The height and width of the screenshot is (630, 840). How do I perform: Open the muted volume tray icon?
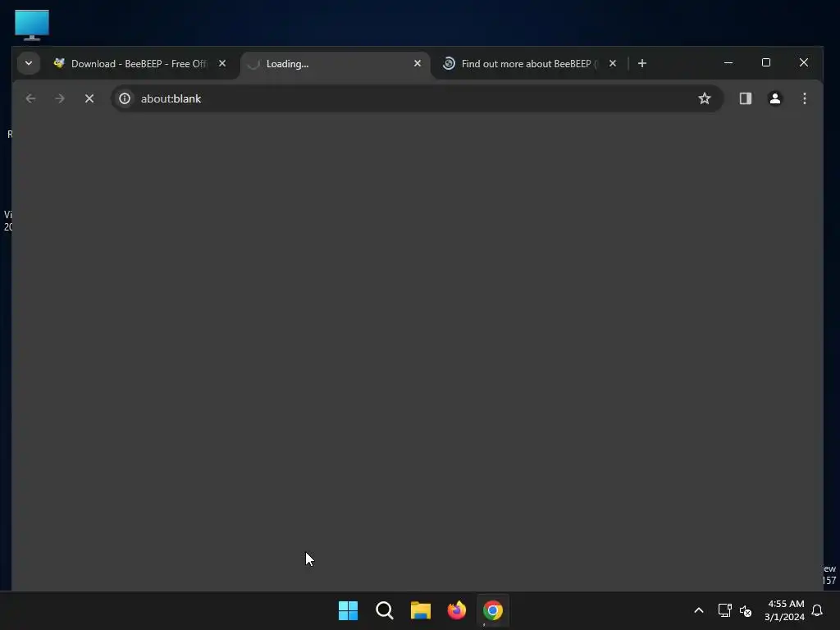point(746,610)
